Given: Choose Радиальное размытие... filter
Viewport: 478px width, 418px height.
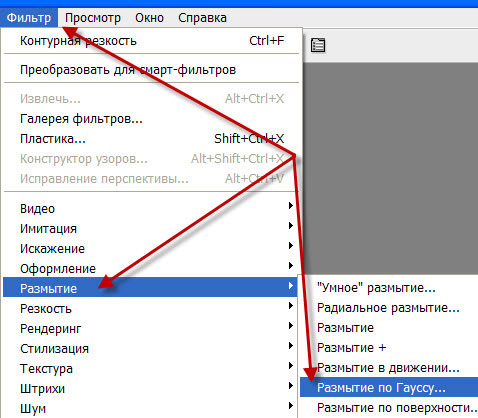Looking at the screenshot, I should point(389,308).
